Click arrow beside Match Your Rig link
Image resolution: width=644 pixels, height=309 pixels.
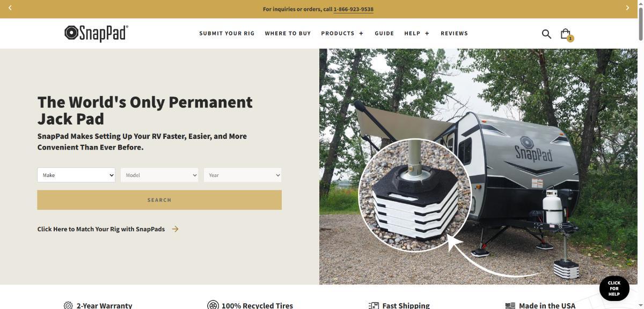click(175, 229)
